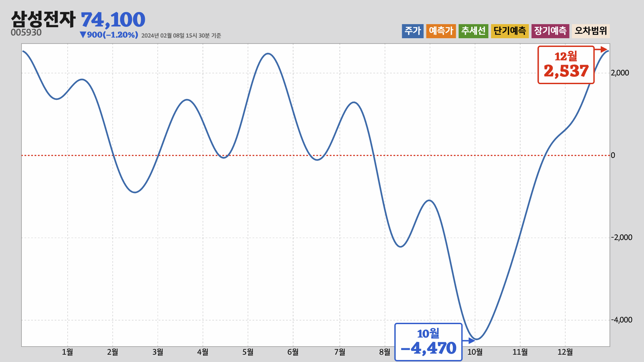Screen dimensions: 644x362
Task: Toggle the 오차범위 legend item
Action: point(591,31)
